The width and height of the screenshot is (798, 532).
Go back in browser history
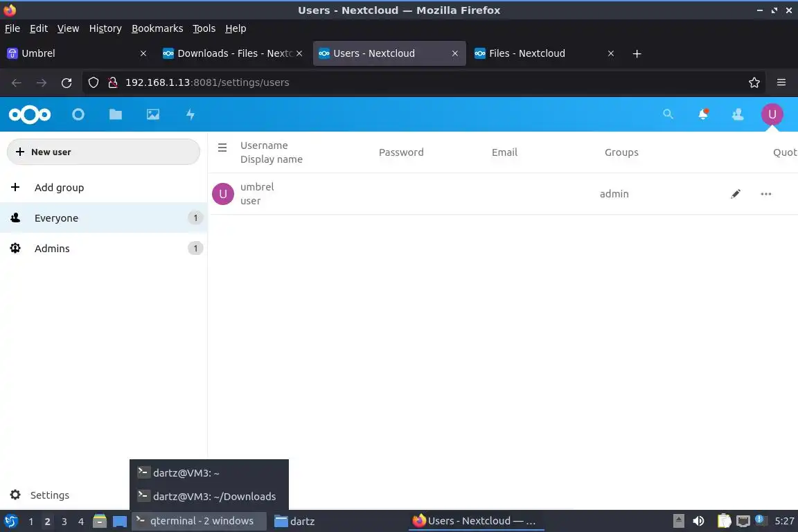[17, 83]
